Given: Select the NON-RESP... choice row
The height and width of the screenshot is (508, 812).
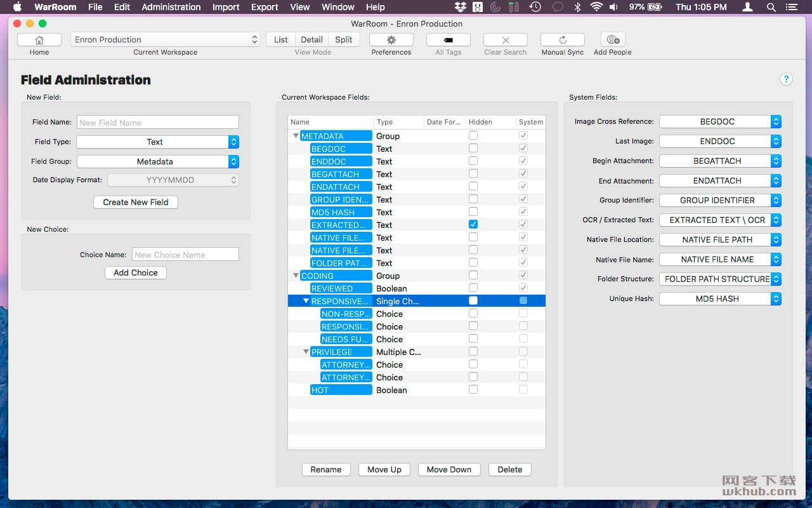Looking at the screenshot, I should [417, 314].
